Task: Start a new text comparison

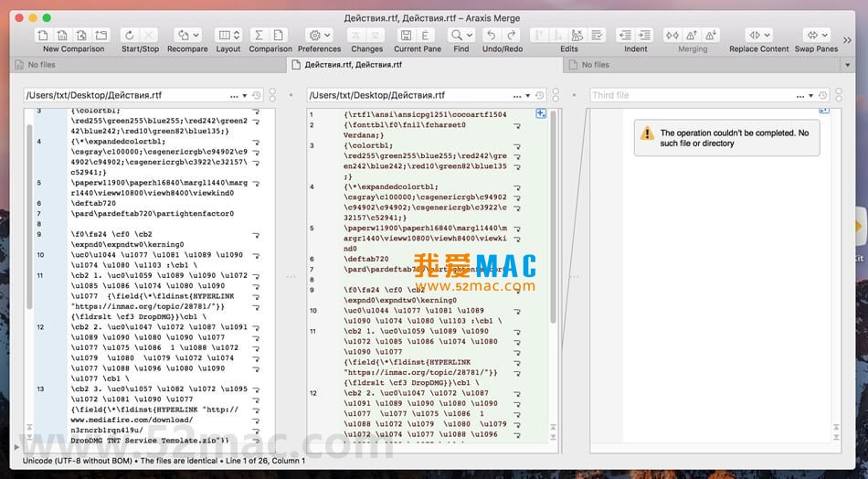Action: coord(43,36)
